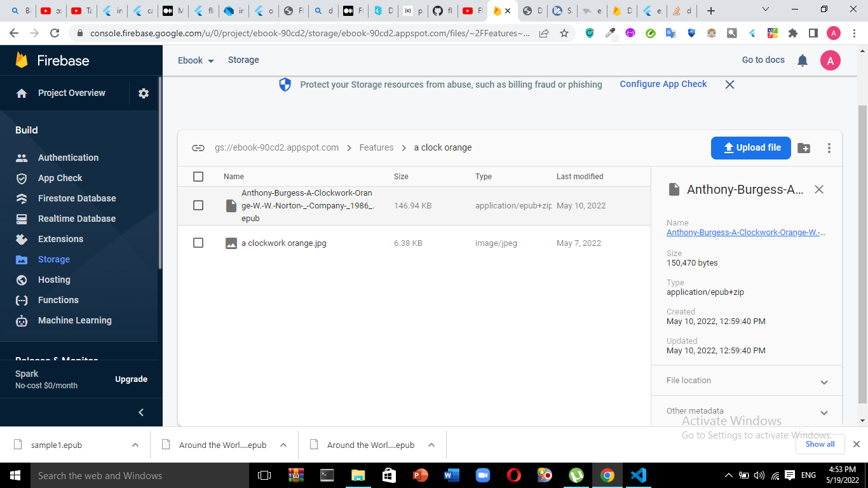This screenshot has height=488, width=868.
Task: Click the Size column header
Action: pyautogui.click(x=401, y=177)
